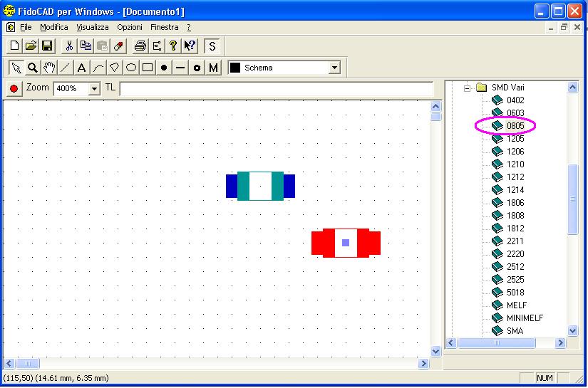Click the TL text input field
Image resolution: width=588 pixels, height=388 pixels.
click(277, 89)
